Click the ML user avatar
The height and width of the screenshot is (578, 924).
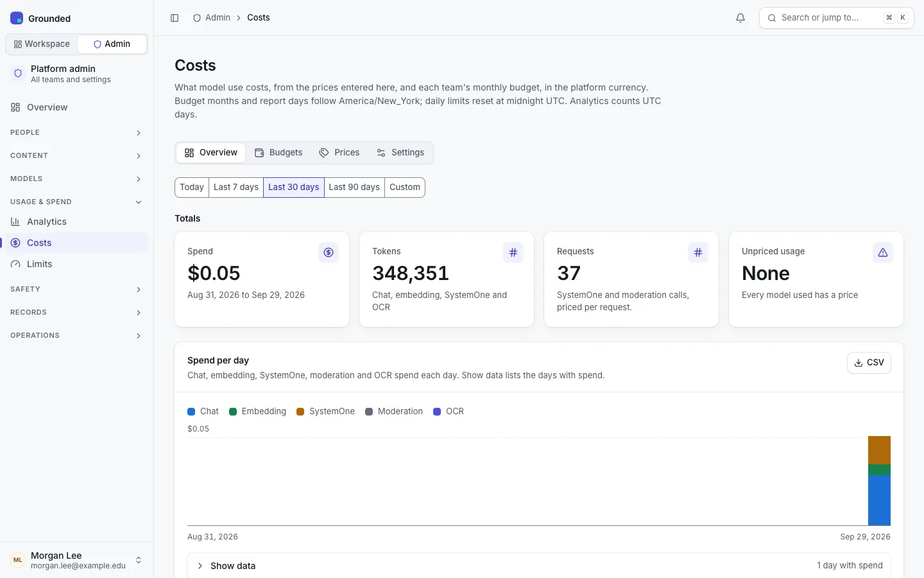pyautogui.click(x=18, y=560)
